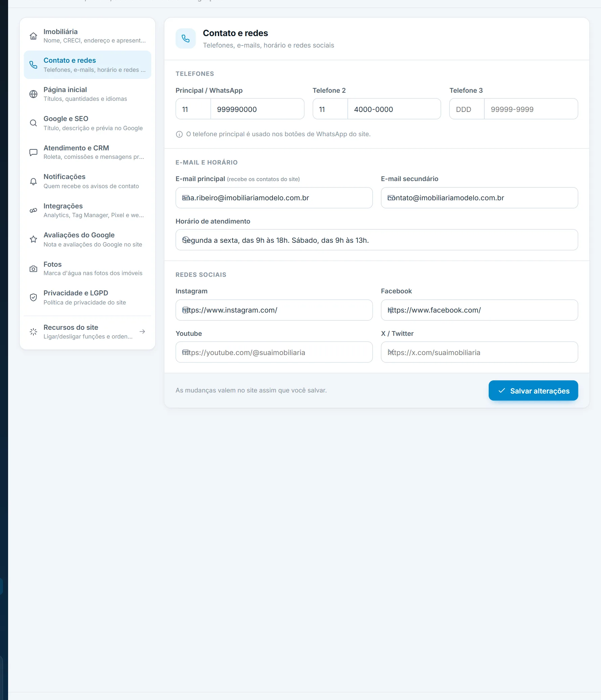Open the Imobiliária settings section
This screenshot has height=700, width=601.
coord(87,36)
